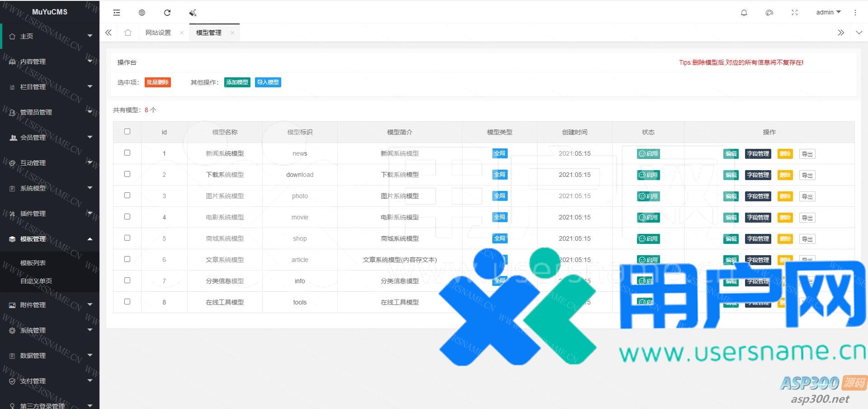Open the website globe icon in toolbar

[142, 13]
